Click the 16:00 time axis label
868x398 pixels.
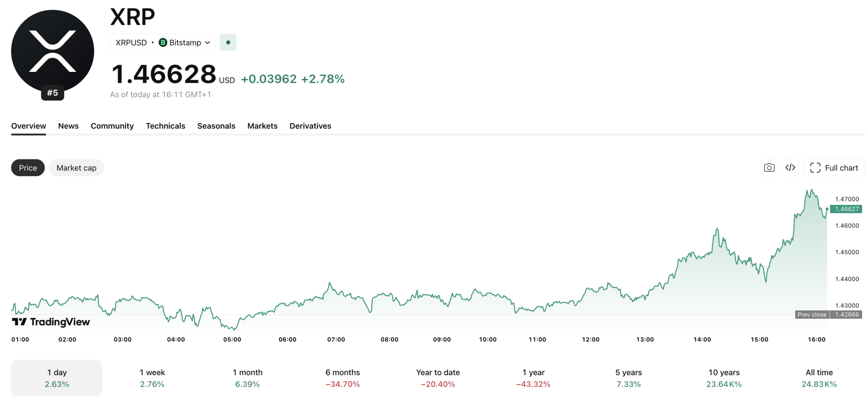tap(816, 339)
